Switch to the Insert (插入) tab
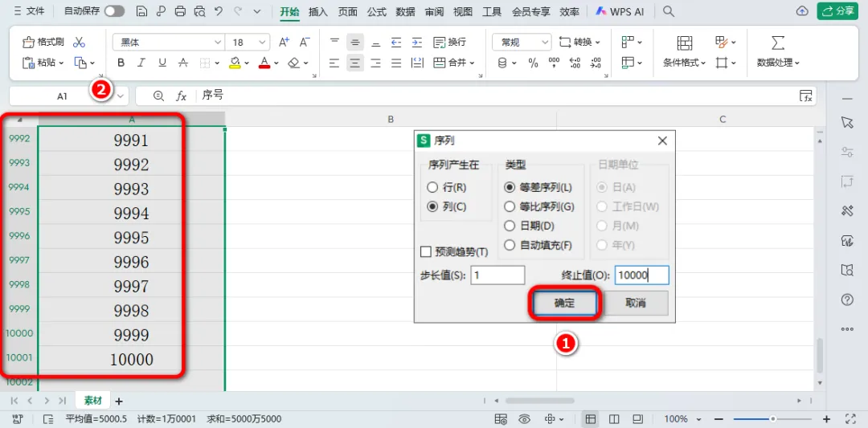The width and height of the screenshot is (868, 428). point(318,11)
